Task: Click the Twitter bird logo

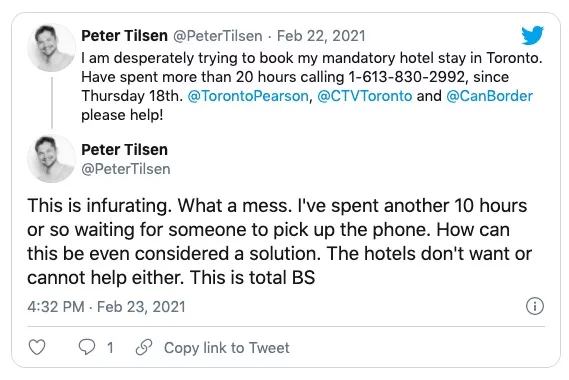Action: click(x=532, y=35)
